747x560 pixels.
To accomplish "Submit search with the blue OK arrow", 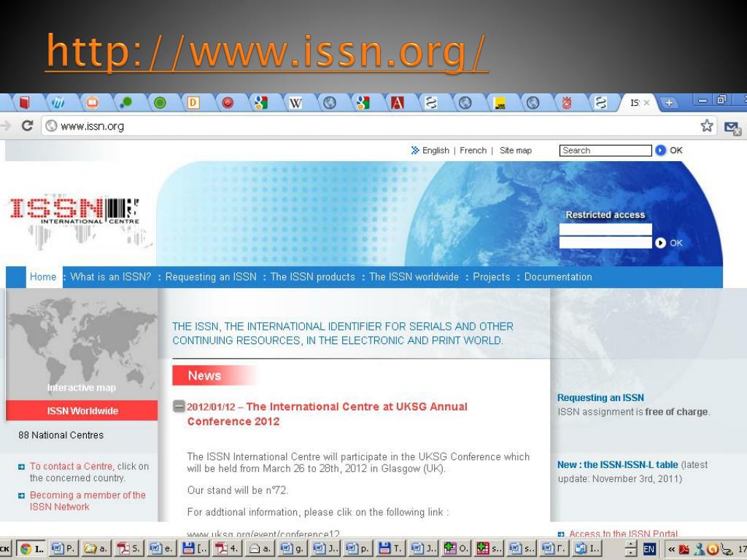I will (x=660, y=150).
